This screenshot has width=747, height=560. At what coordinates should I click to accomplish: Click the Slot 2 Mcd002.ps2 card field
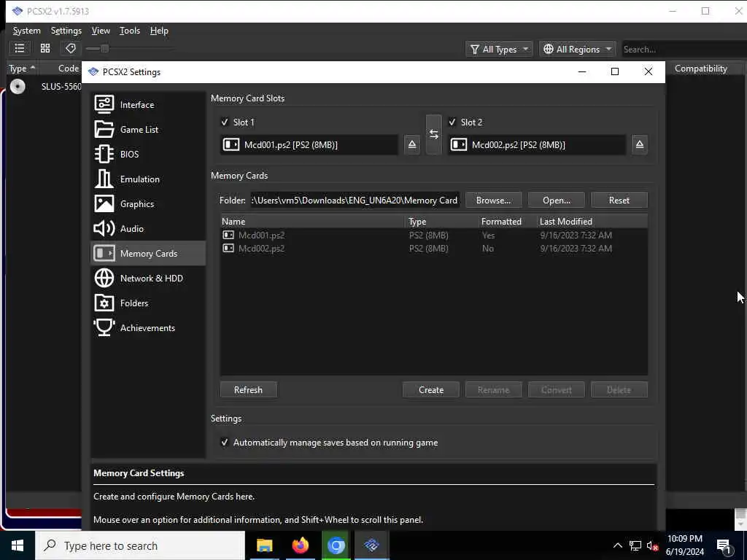pyautogui.click(x=537, y=144)
